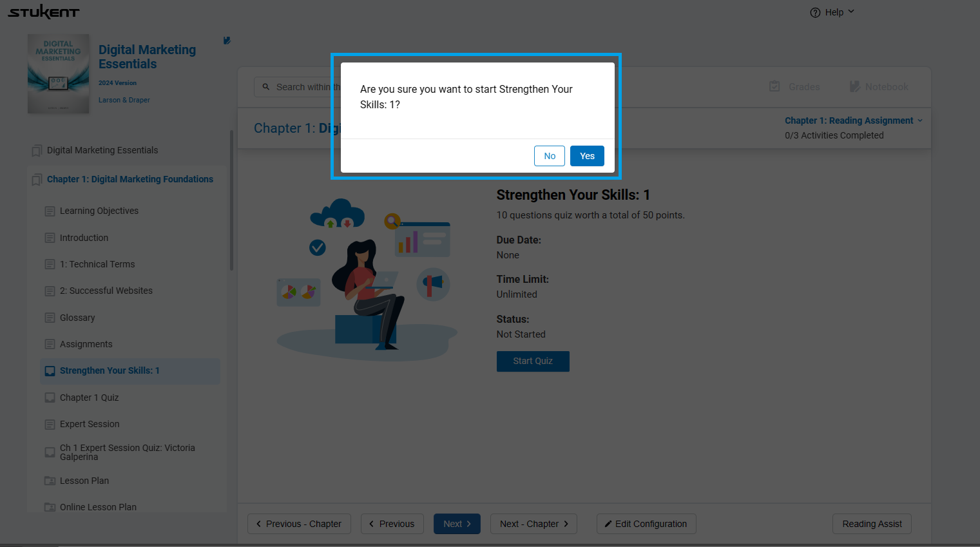
Task: Click the page icon beside Assignments
Action: (x=50, y=344)
